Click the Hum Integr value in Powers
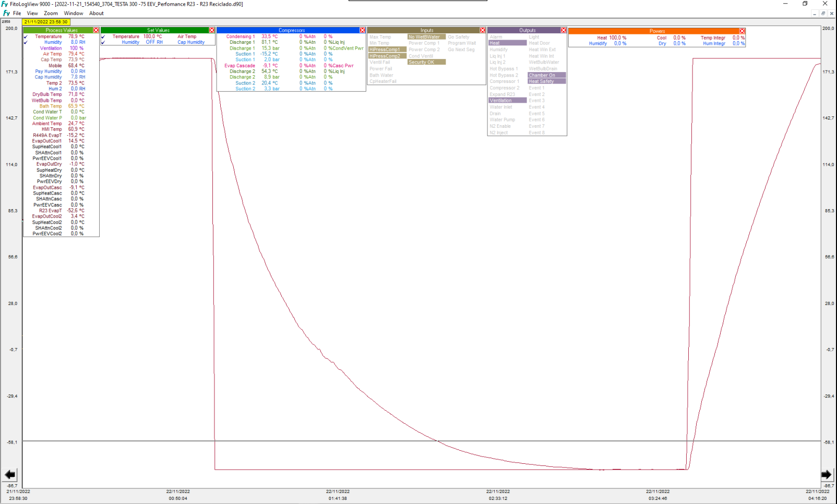Viewport: 837px width, 504px height. point(738,43)
